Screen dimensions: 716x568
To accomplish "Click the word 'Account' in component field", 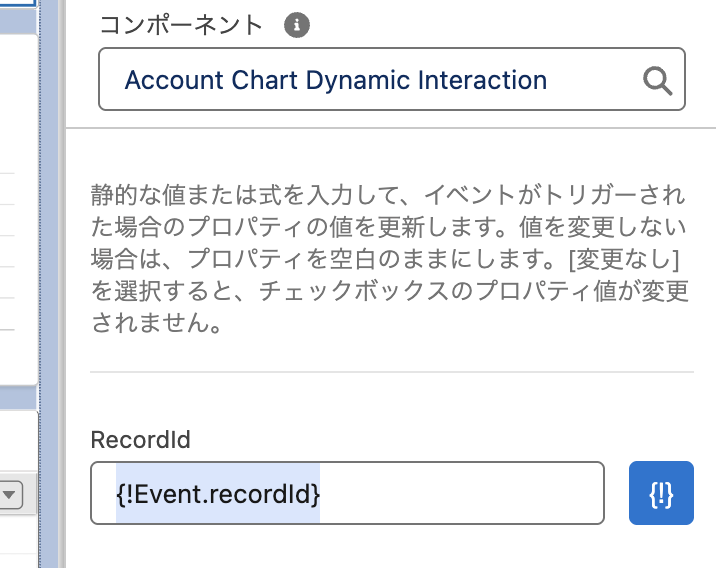I will 170,80.
